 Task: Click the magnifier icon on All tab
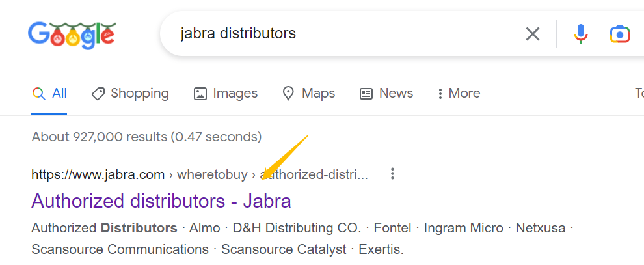(x=38, y=94)
